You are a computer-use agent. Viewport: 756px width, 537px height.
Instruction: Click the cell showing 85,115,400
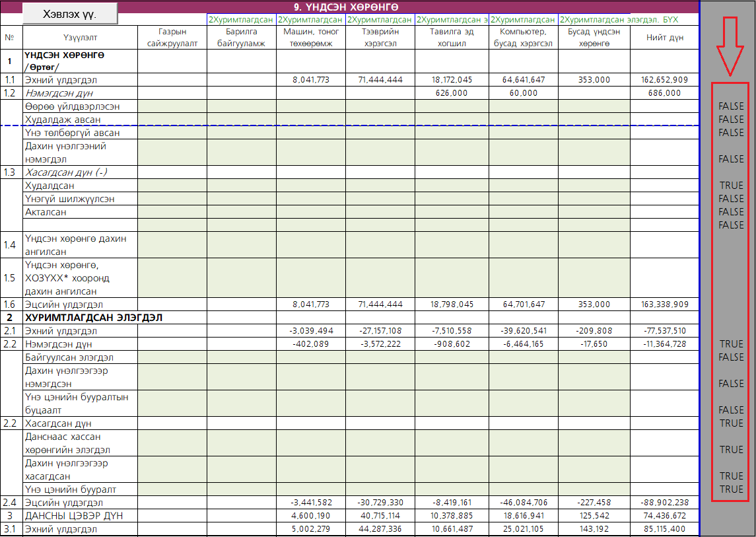[x=664, y=529]
